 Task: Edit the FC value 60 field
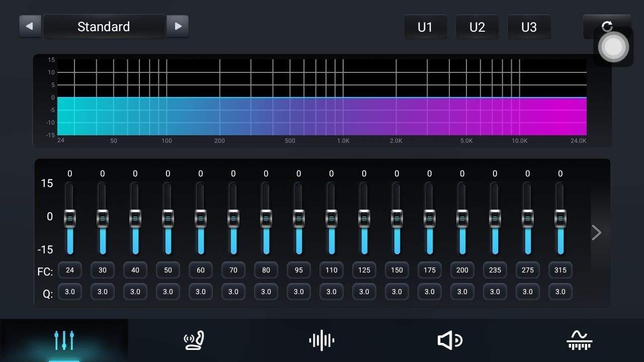201,270
